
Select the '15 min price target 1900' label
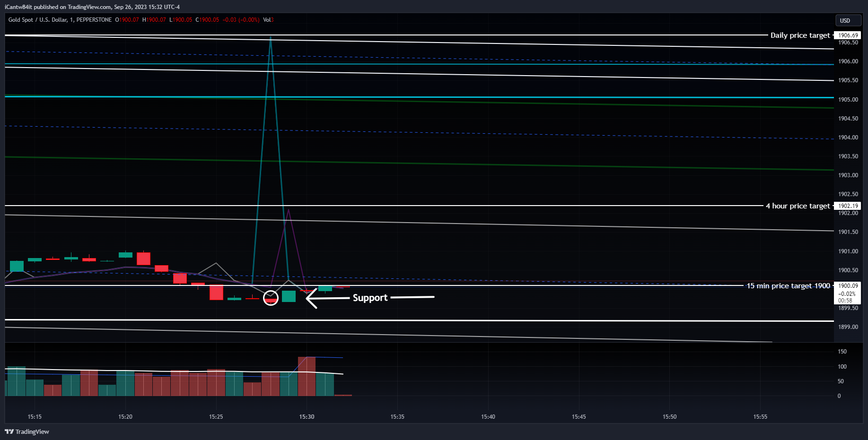click(x=788, y=286)
